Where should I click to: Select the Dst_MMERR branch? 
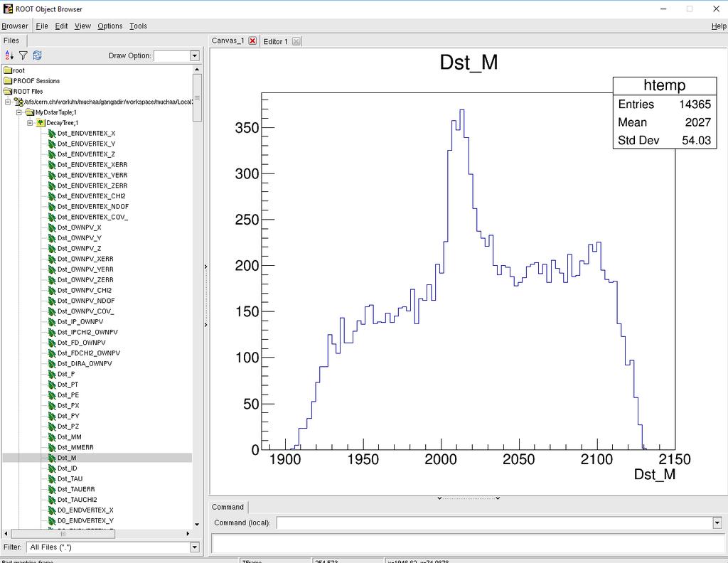75,447
